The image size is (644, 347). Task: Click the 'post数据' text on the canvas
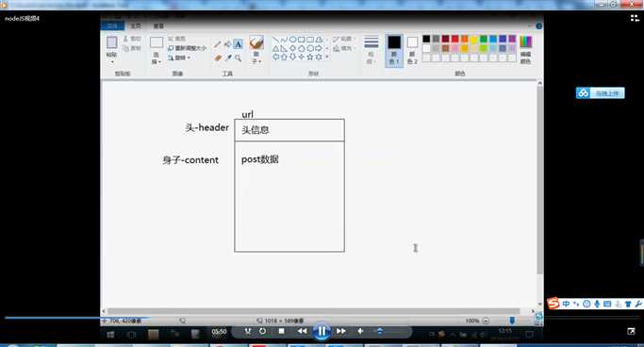(x=259, y=159)
